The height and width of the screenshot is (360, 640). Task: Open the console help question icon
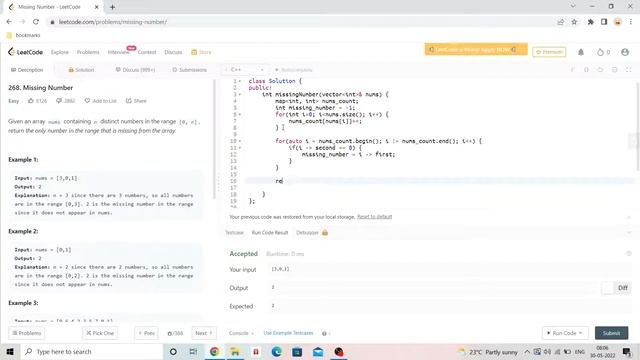[x=324, y=333]
